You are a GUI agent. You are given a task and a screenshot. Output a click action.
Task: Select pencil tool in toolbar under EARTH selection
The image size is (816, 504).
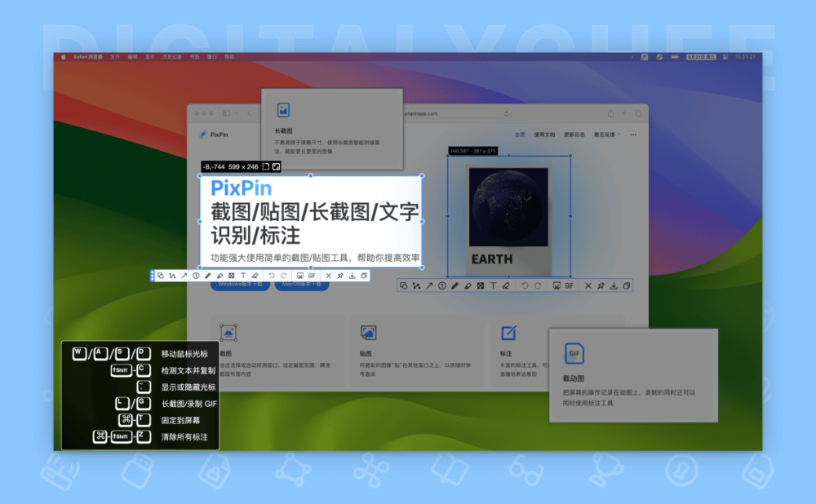[455, 285]
